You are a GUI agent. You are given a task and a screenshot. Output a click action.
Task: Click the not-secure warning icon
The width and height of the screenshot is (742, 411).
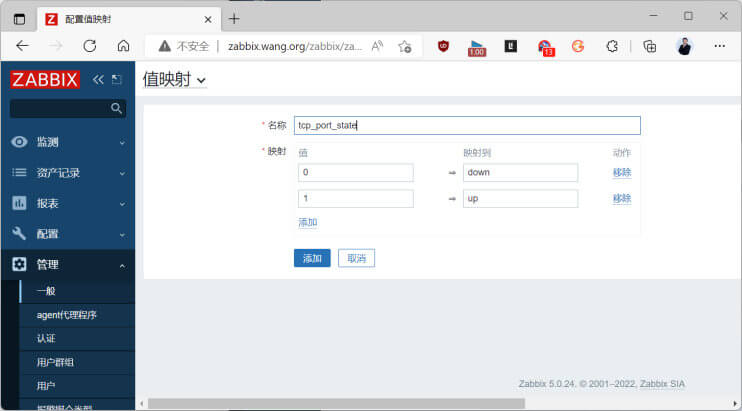[x=164, y=46]
